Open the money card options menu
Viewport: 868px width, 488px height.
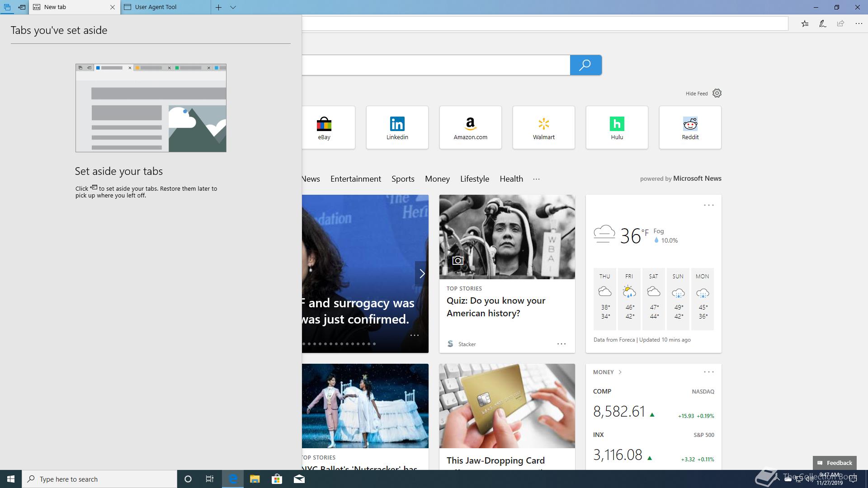click(x=709, y=372)
